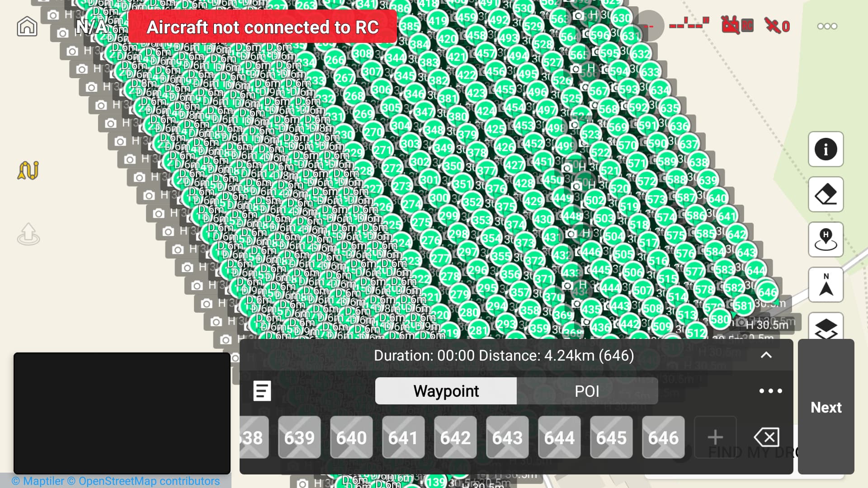Add a new waypoint with plus
This screenshot has height=488, width=868.
coord(715,437)
